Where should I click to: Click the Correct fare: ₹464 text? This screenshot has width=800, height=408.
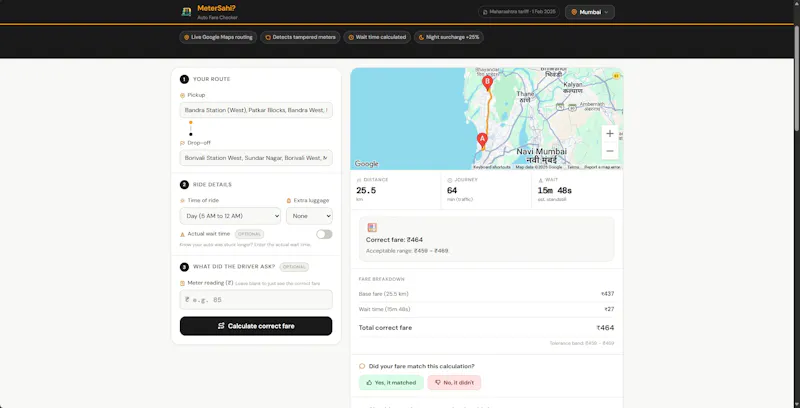pos(394,240)
